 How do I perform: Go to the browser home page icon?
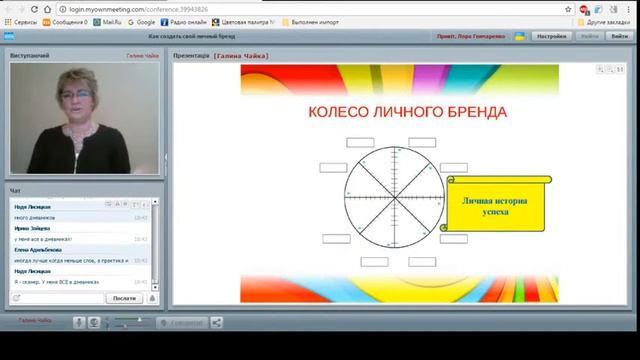pos(47,9)
